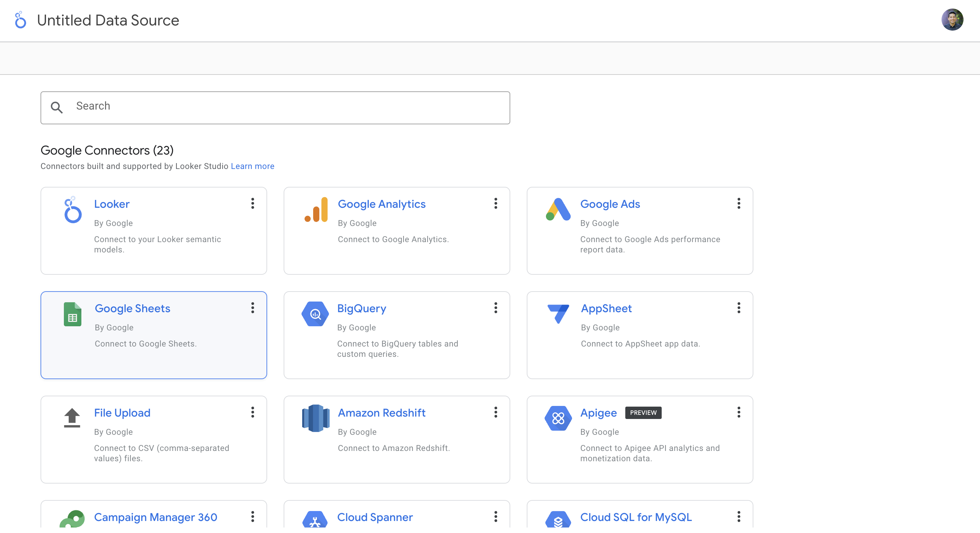Click 'Connect to CSV (comma-separated values) files.'
The image size is (980, 533).
click(162, 453)
